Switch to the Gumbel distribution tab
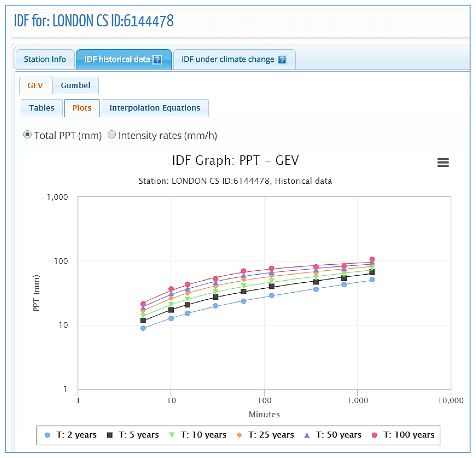 75,86
